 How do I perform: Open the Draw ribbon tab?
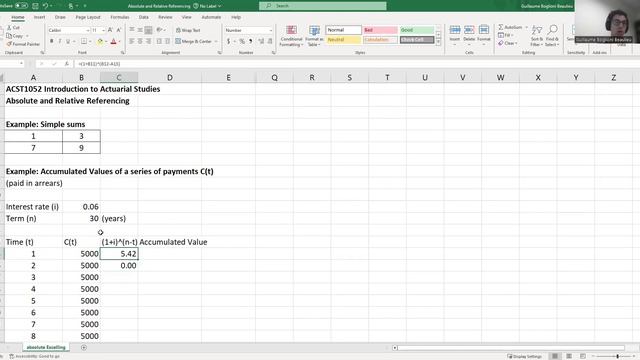(60, 17)
